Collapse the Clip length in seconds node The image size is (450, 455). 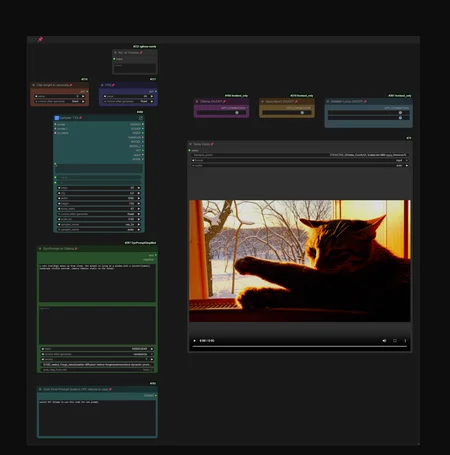click(x=34, y=85)
